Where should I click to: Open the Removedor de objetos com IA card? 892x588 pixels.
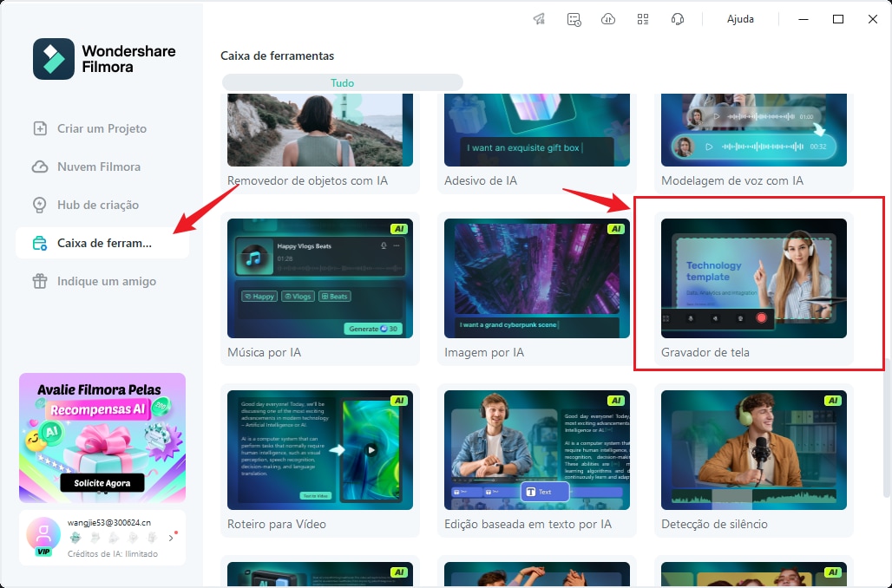(x=319, y=143)
